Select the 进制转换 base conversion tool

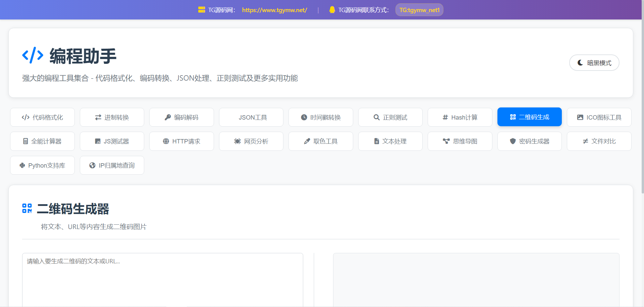pyautogui.click(x=112, y=117)
